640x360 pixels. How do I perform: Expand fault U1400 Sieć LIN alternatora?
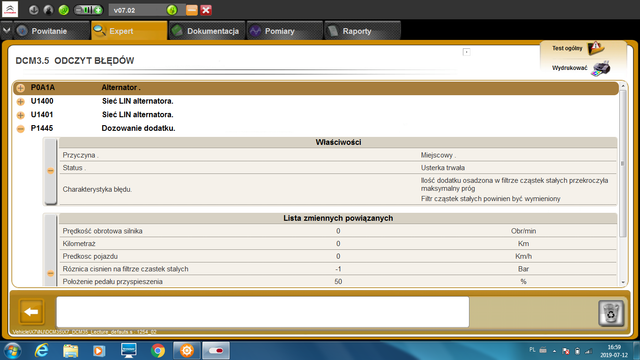21,102
